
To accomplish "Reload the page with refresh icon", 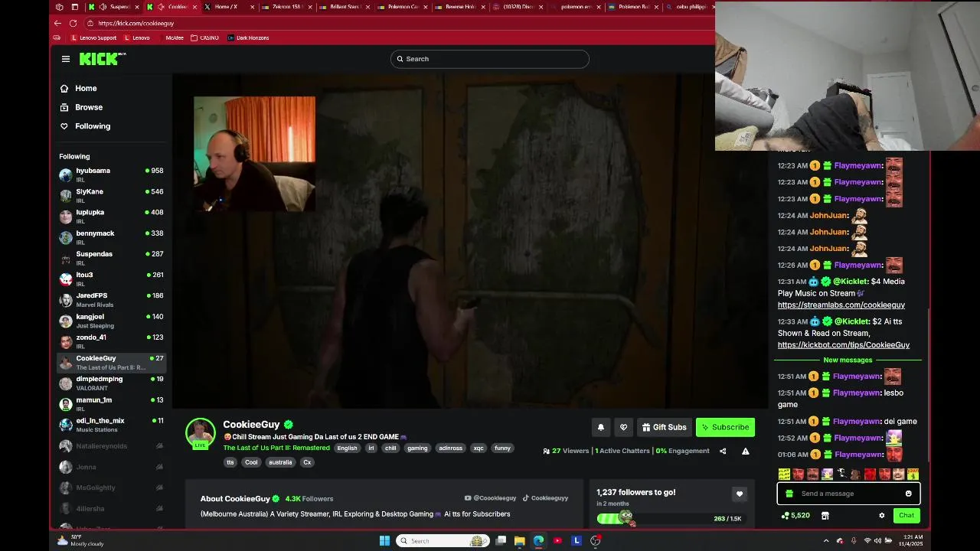I will [73, 23].
